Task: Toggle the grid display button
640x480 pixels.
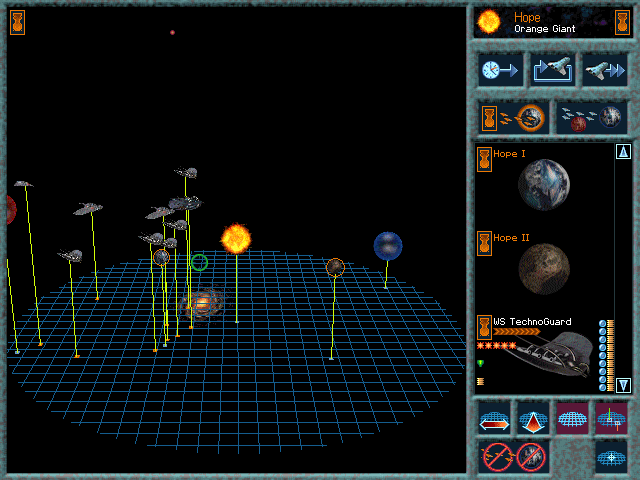Action: click(x=572, y=419)
